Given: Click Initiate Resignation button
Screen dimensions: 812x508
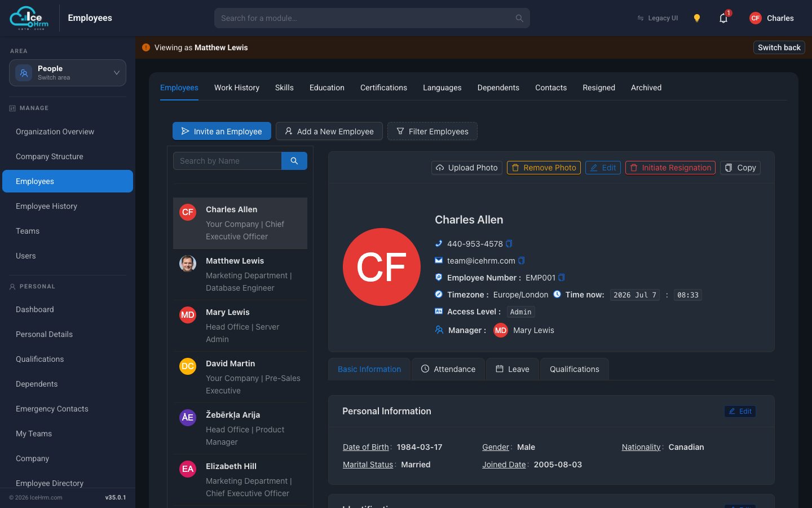Looking at the screenshot, I should click(x=670, y=168).
